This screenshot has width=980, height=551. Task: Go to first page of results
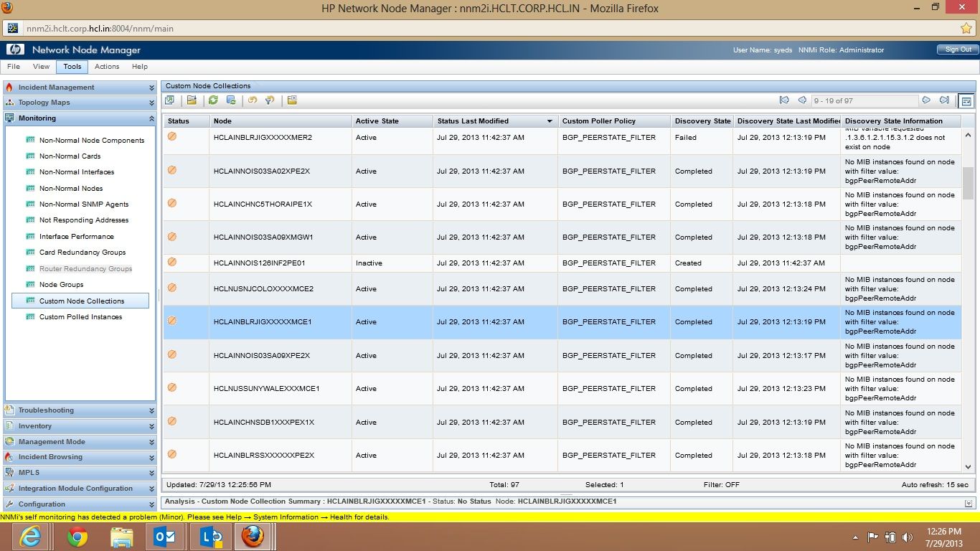click(784, 100)
